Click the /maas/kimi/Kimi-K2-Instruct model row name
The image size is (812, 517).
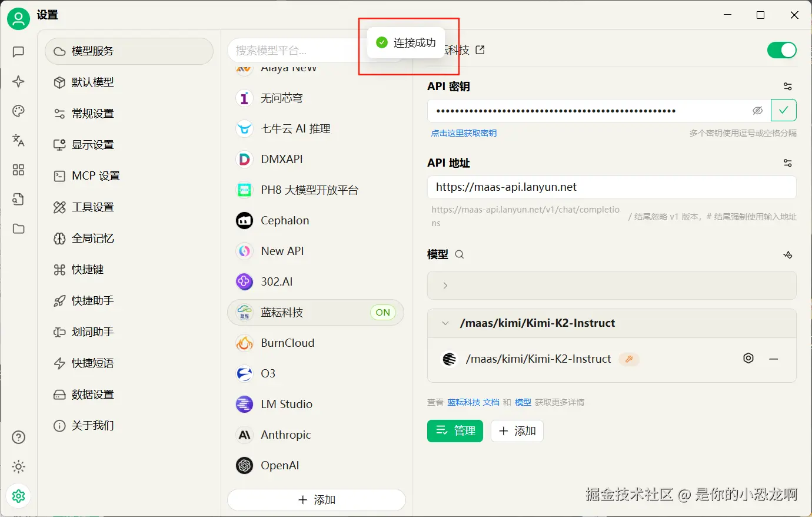tap(538, 359)
